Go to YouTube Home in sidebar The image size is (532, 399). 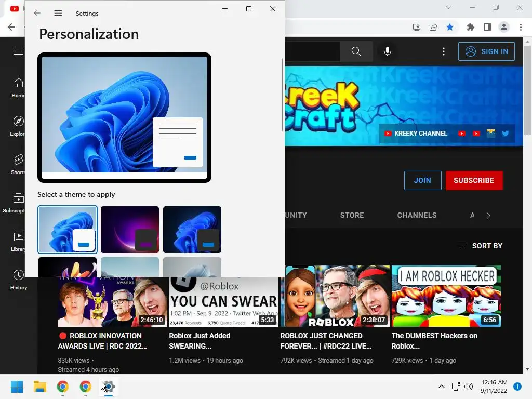coord(18,87)
